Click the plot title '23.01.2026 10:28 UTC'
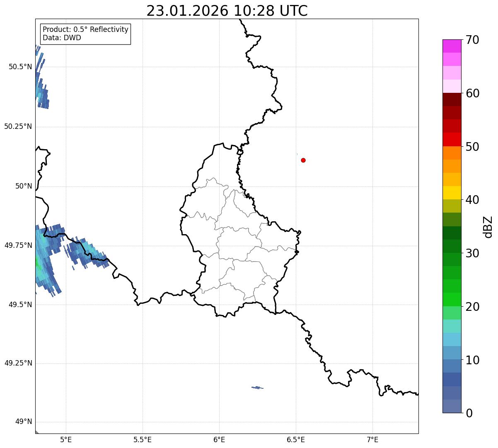 pos(227,11)
